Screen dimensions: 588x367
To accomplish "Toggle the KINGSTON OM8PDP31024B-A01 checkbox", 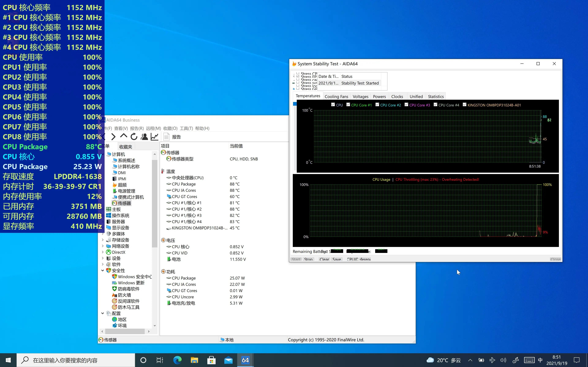I will (x=465, y=105).
